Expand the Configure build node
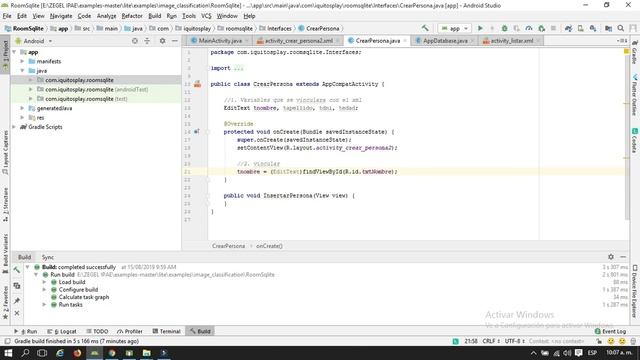Image resolution: width=640 pixels, height=360 pixels. (x=44, y=289)
